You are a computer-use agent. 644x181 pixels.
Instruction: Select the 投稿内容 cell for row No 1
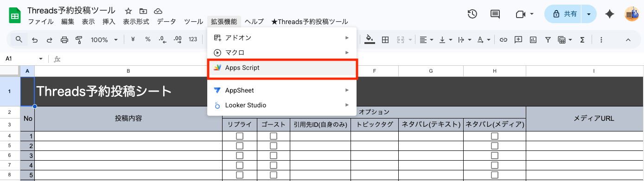128,136
